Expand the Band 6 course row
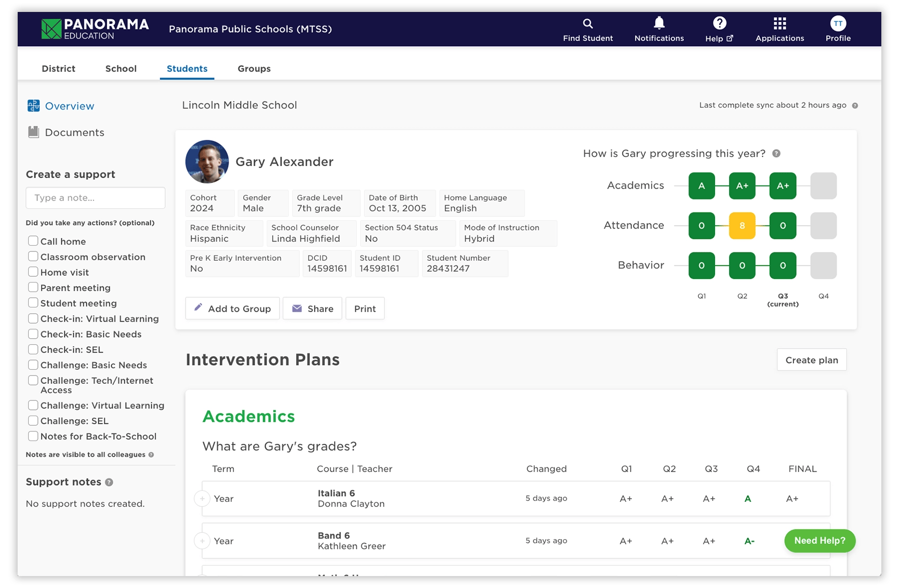The width and height of the screenshot is (899, 588). tap(202, 541)
